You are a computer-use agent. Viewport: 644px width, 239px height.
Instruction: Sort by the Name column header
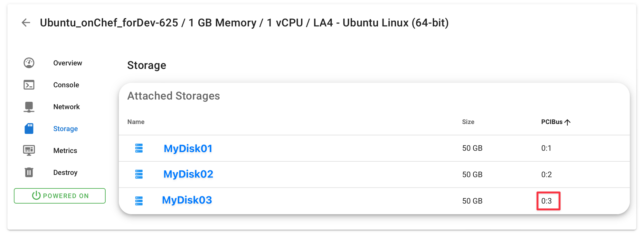coord(136,122)
